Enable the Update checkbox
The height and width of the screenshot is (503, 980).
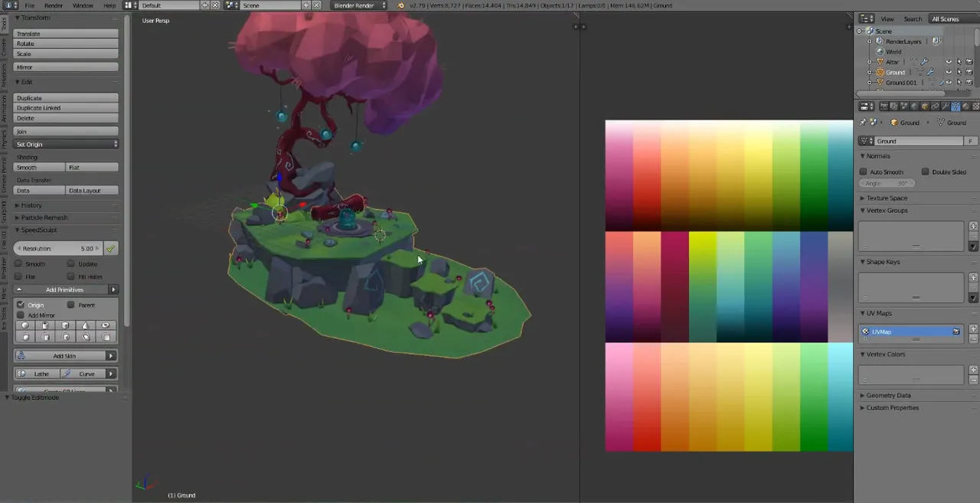point(71,263)
